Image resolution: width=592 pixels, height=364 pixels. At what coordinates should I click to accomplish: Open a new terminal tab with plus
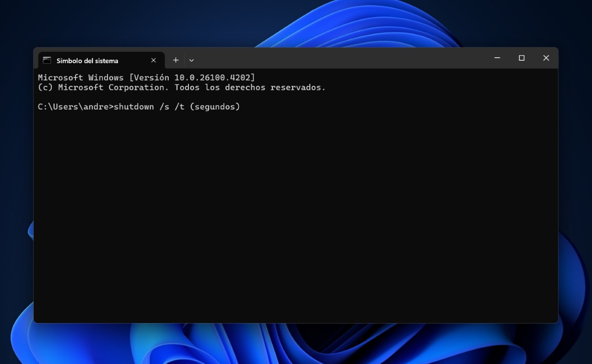coord(176,60)
